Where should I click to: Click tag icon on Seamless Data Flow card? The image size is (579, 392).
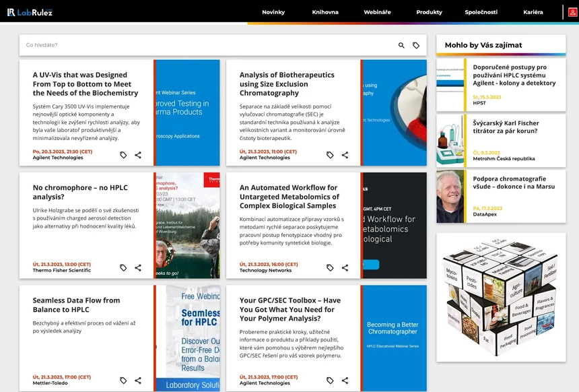pos(123,381)
